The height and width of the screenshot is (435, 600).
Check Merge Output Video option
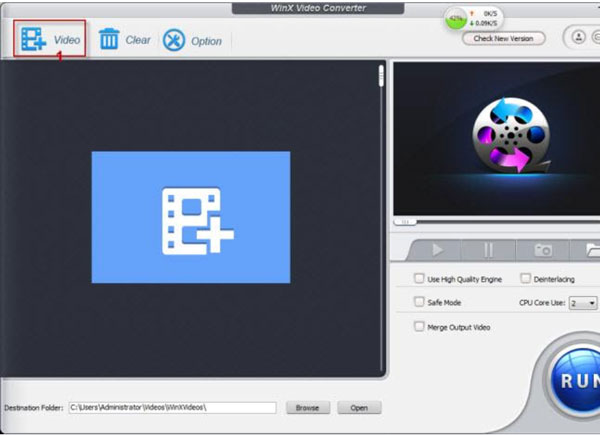point(419,326)
